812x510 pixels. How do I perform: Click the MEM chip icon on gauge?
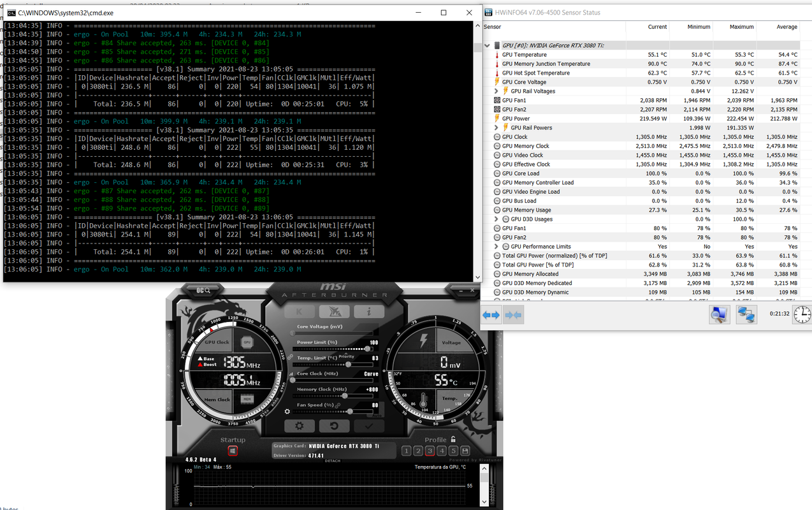247,399
